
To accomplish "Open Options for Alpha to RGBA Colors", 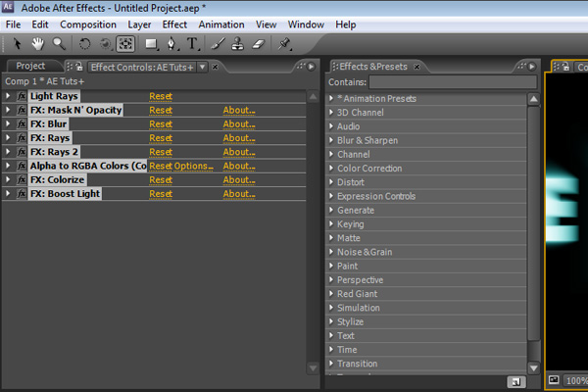I will [x=193, y=166].
